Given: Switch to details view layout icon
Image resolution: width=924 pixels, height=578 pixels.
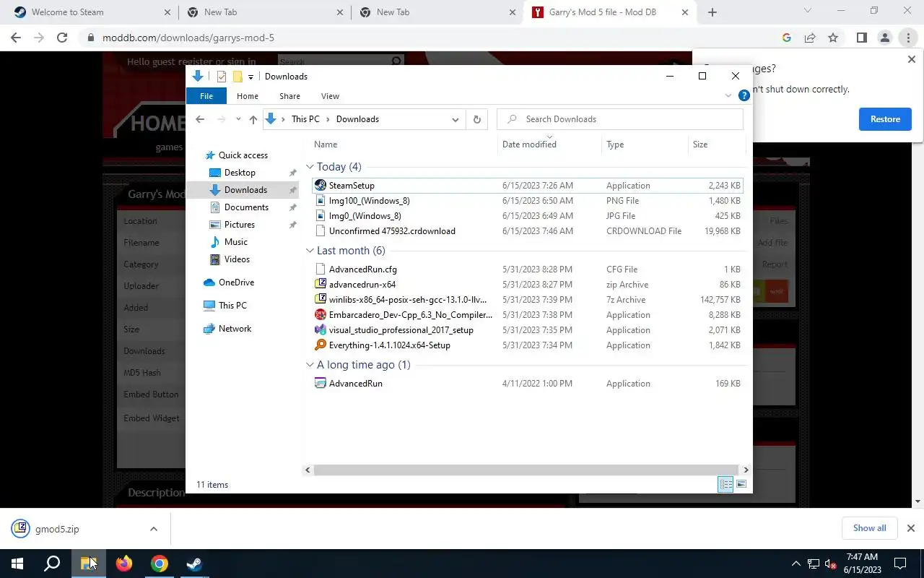Looking at the screenshot, I should tap(725, 484).
